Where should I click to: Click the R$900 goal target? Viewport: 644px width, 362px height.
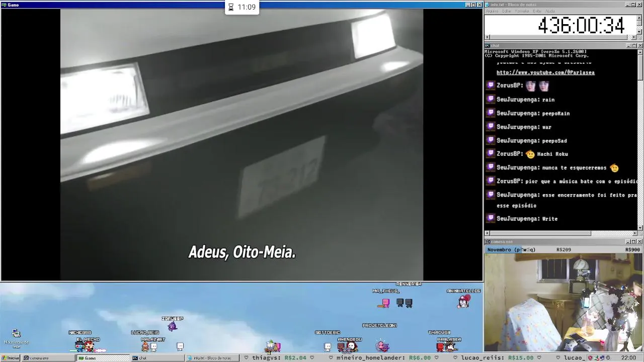(632, 250)
